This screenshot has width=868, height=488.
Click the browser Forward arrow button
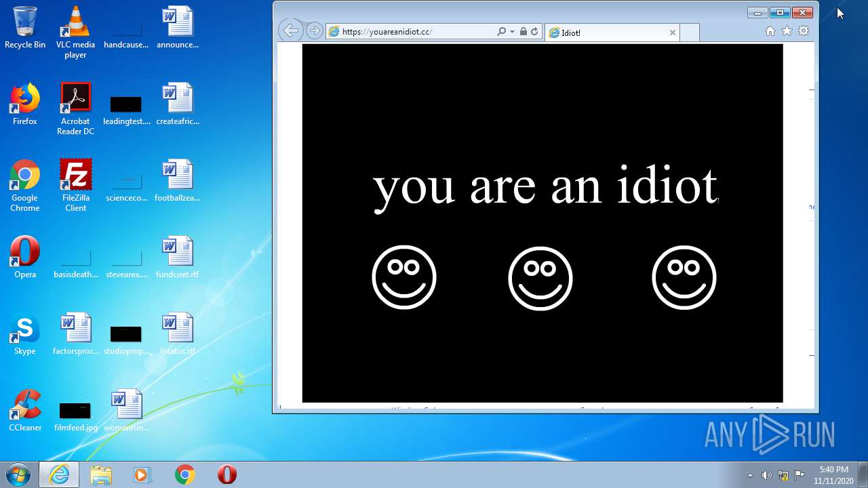pos(314,31)
